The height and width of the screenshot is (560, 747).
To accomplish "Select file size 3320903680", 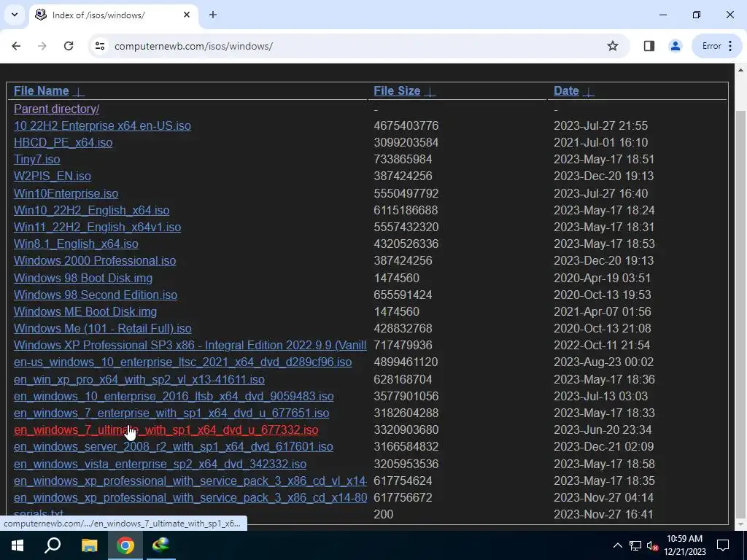I will tap(406, 430).
